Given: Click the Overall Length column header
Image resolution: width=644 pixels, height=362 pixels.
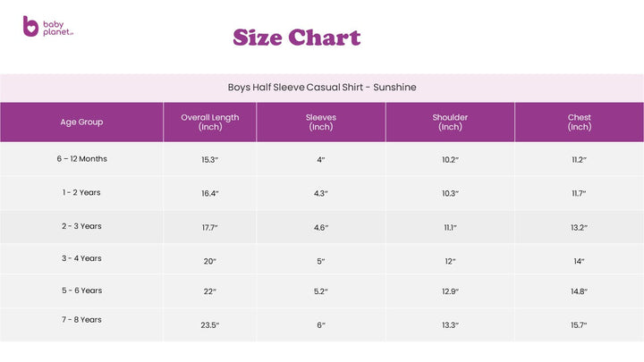Looking at the screenshot, I should tap(209, 122).
